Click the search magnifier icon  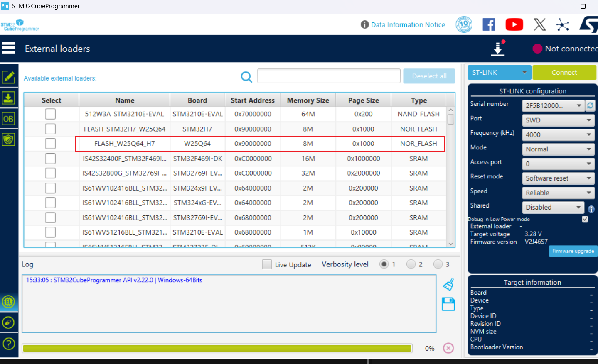pos(246,77)
